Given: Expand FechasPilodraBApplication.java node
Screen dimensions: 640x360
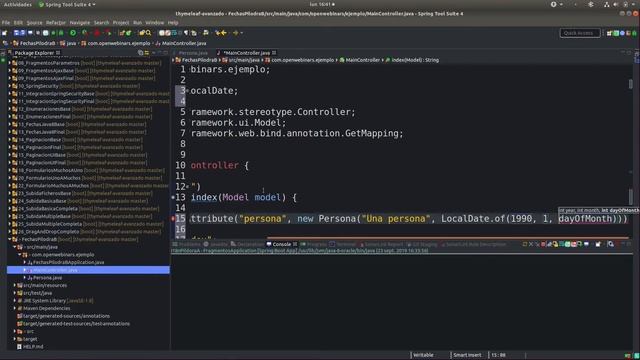Looking at the screenshot, I should 24,262.
